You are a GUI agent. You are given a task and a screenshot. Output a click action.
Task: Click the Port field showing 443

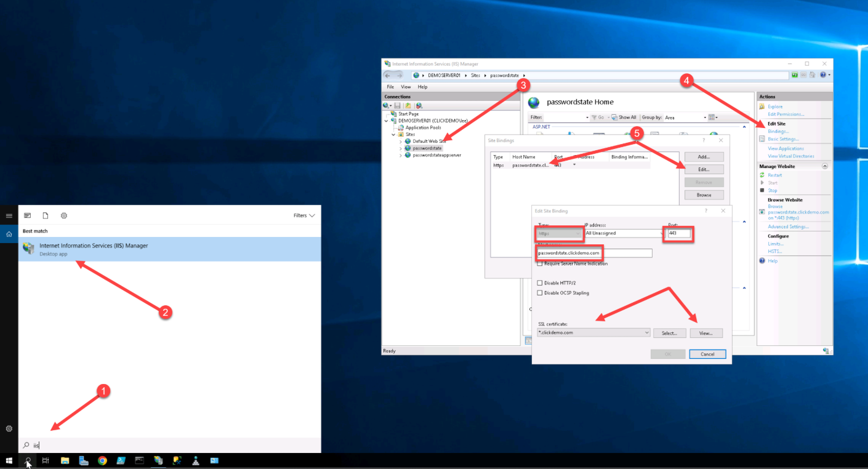tap(680, 233)
